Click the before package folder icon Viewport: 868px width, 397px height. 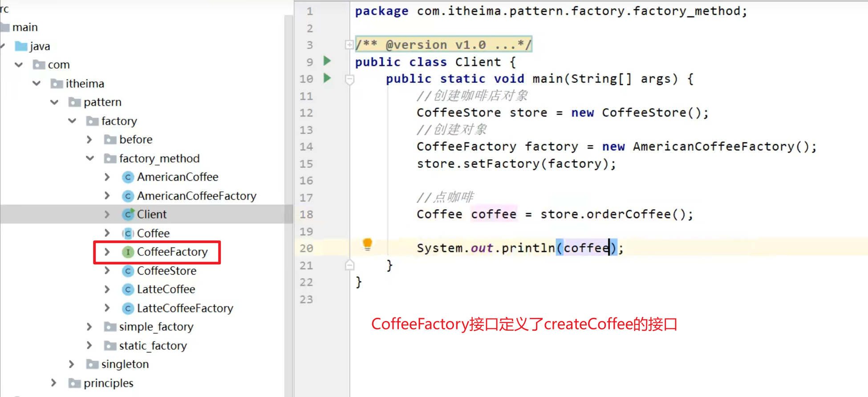(x=110, y=140)
